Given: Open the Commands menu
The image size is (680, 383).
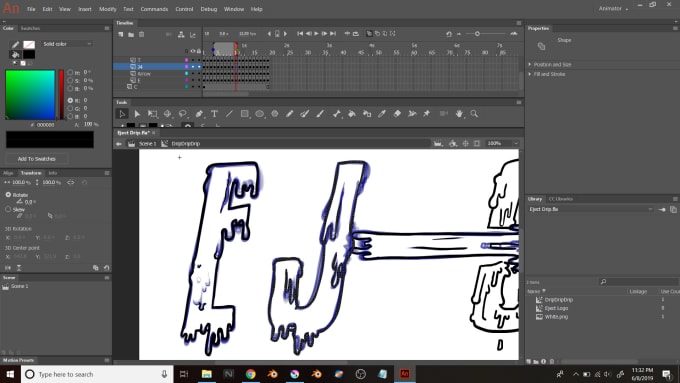Looking at the screenshot, I should pos(154,9).
